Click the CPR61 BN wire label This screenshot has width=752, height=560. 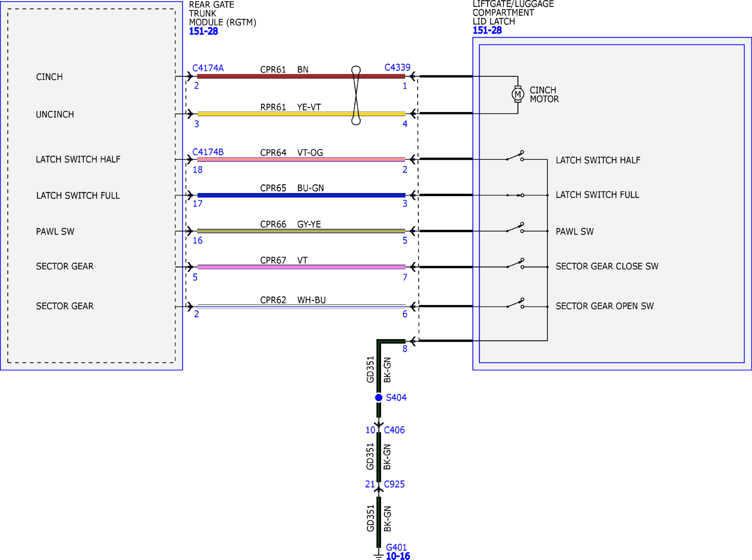pyautogui.click(x=284, y=70)
